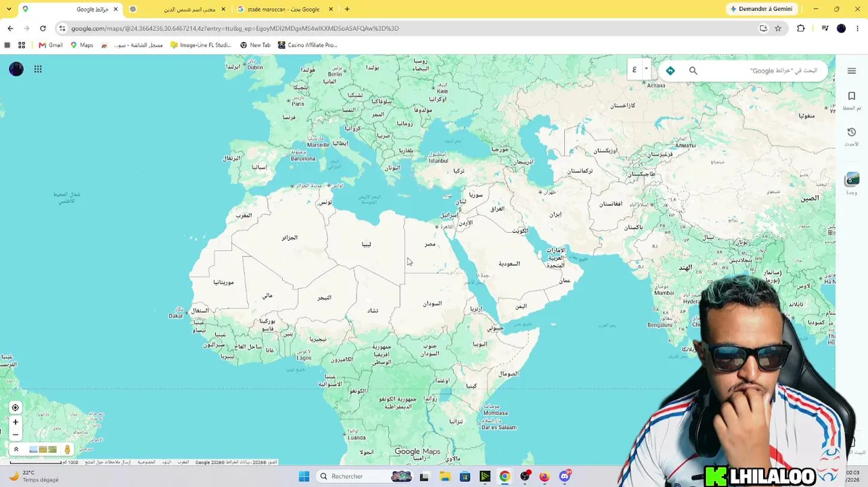Open the مسجل الشاشة bookmark
Screen dimensions: 868x487
[132, 45]
